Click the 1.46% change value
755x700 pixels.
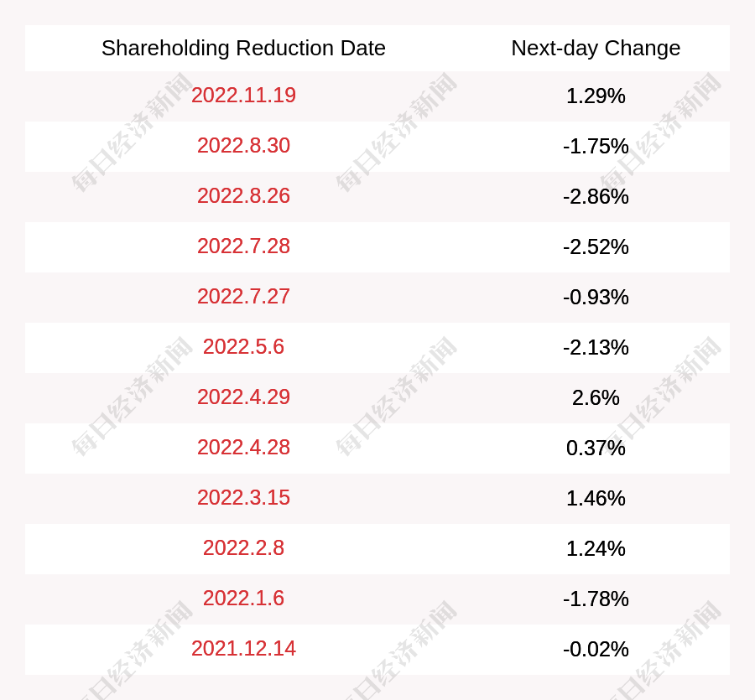click(596, 499)
